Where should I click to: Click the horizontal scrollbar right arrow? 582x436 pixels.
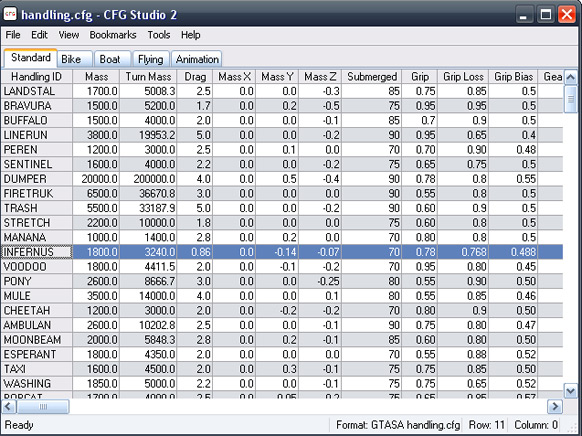click(x=555, y=406)
